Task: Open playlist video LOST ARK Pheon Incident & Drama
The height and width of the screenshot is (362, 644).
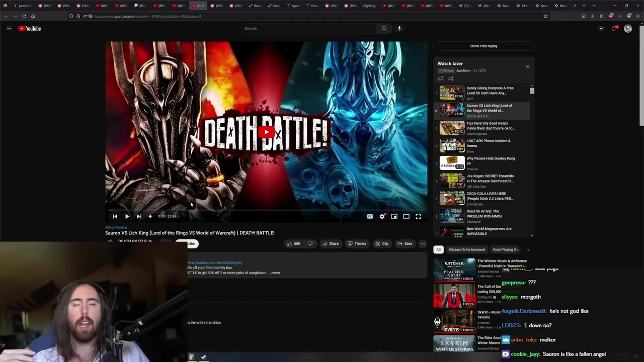Action: tap(482, 146)
